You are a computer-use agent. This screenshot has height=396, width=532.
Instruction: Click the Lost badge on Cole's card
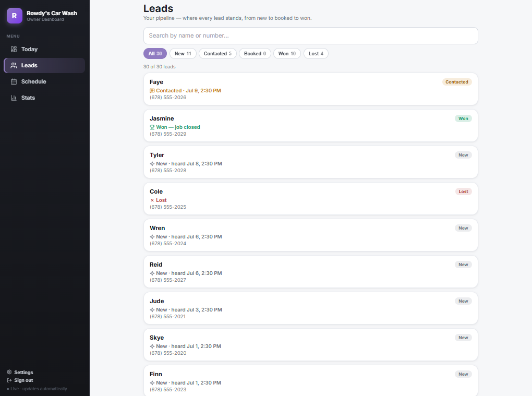point(463,191)
